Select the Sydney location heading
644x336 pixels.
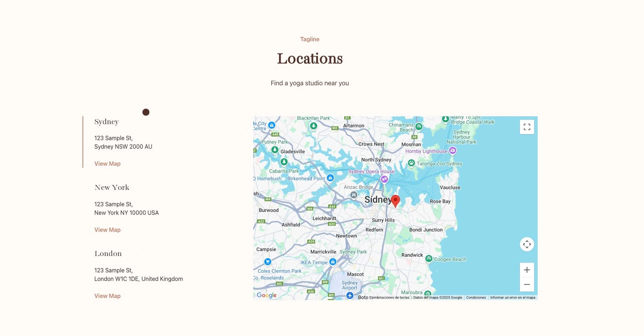[x=106, y=122]
